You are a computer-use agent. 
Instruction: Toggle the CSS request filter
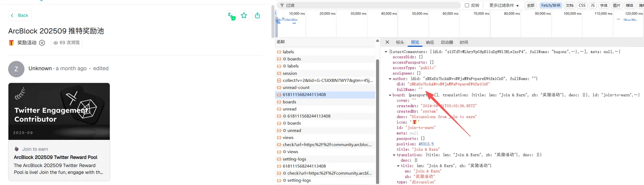click(x=582, y=5)
